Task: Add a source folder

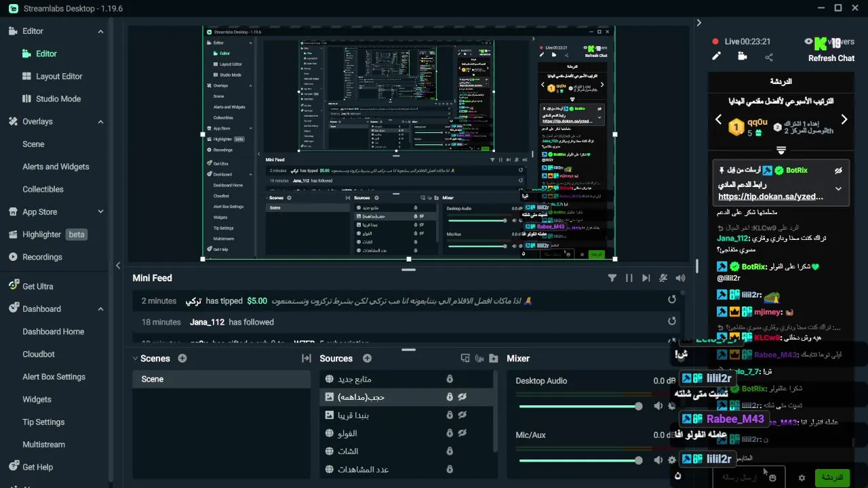Action: 494,359
